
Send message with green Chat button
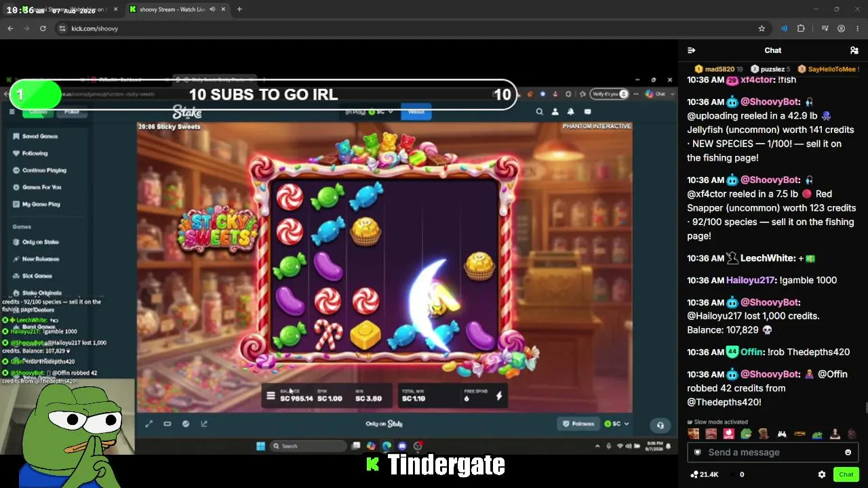point(846,474)
